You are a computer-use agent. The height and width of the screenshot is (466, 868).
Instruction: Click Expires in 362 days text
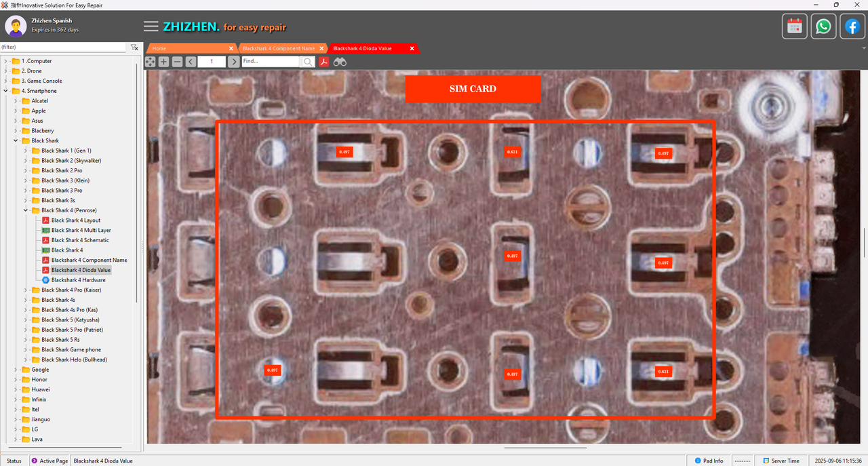(55, 31)
